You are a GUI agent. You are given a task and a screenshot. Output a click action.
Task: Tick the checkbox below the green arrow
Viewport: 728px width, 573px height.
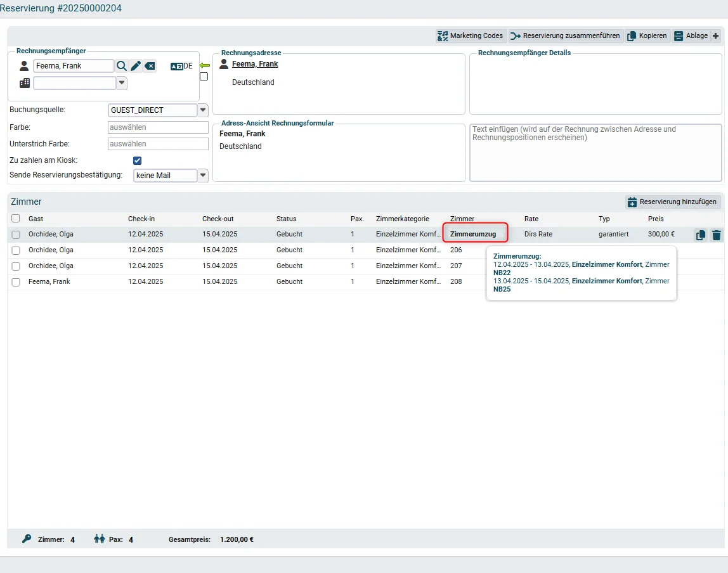point(204,77)
